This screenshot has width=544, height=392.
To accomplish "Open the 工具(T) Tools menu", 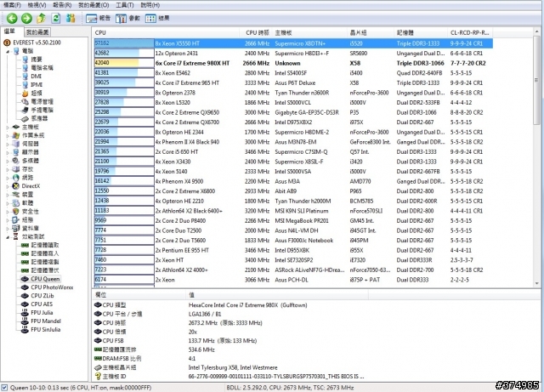I will click(125, 5).
